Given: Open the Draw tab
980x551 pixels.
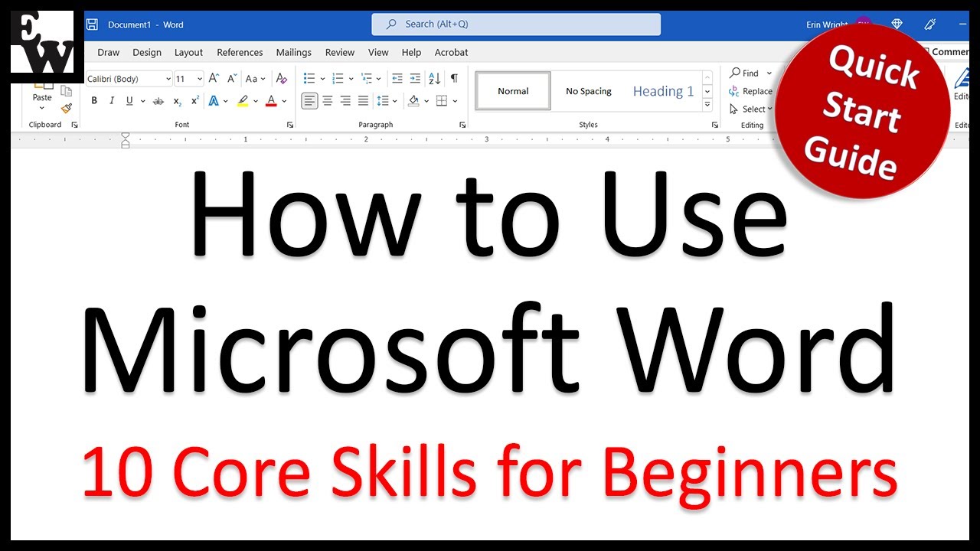Looking at the screenshot, I should (x=109, y=52).
